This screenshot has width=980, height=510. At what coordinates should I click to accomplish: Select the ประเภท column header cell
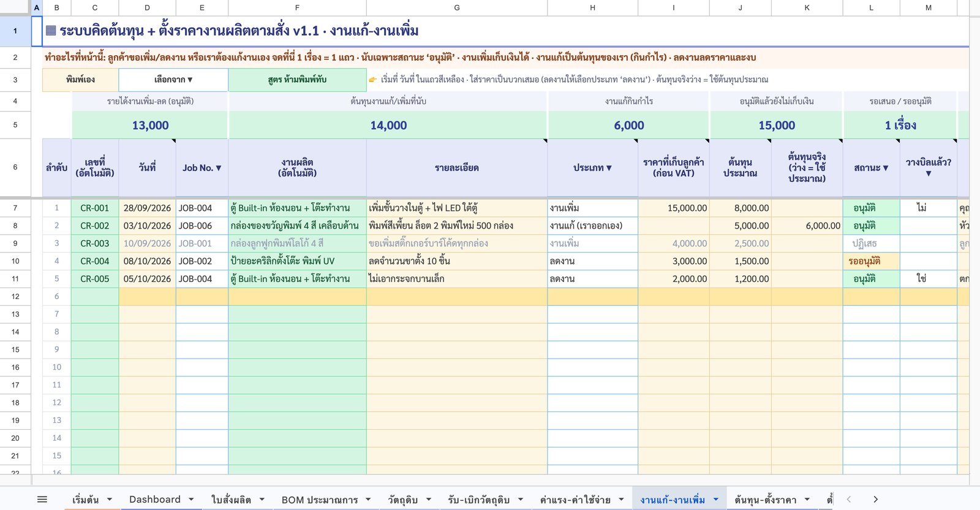tap(593, 167)
